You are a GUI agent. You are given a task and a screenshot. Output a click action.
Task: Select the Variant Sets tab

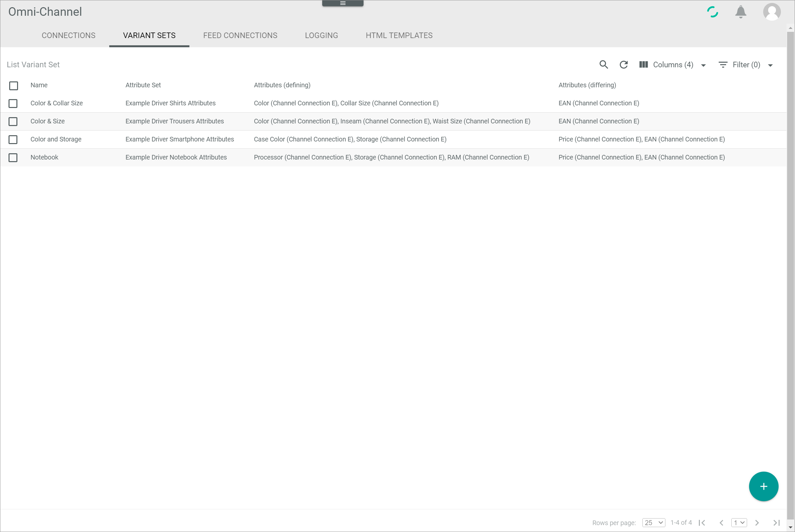[149, 35]
